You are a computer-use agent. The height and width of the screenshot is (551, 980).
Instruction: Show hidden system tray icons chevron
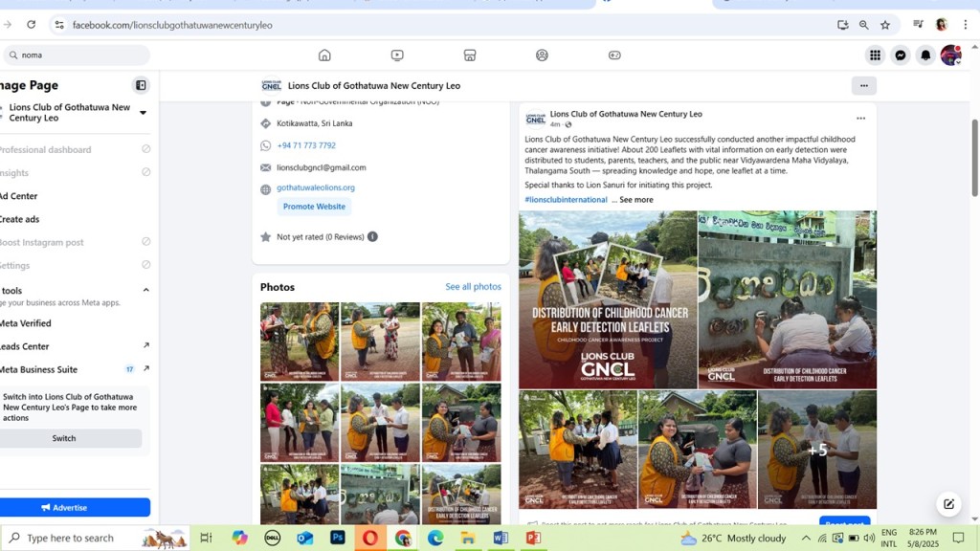click(x=806, y=538)
